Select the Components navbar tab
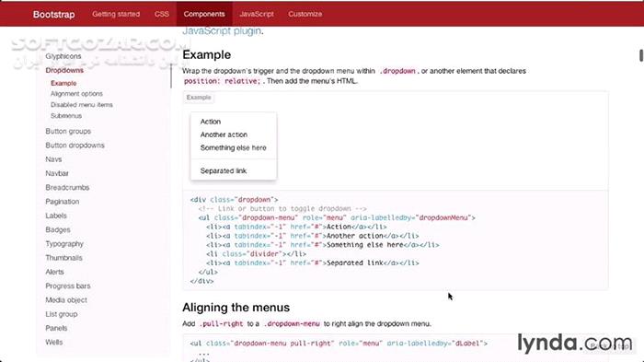The width and height of the screenshot is (644, 362). pyautogui.click(x=204, y=14)
